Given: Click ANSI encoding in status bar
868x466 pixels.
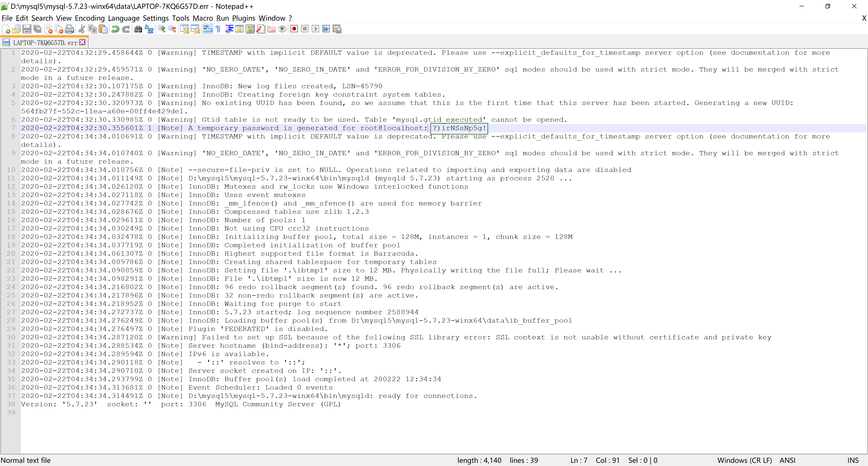Looking at the screenshot, I should pos(788,460).
